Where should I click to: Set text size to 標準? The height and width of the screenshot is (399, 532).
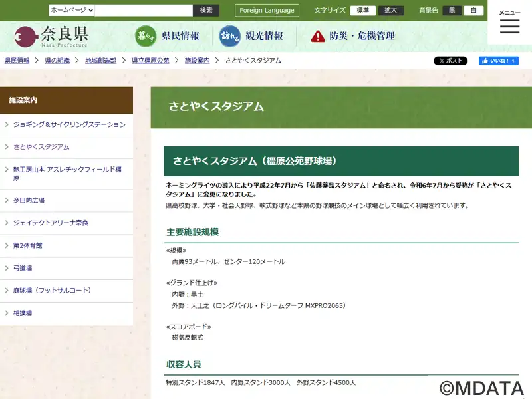(x=362, y=11)
